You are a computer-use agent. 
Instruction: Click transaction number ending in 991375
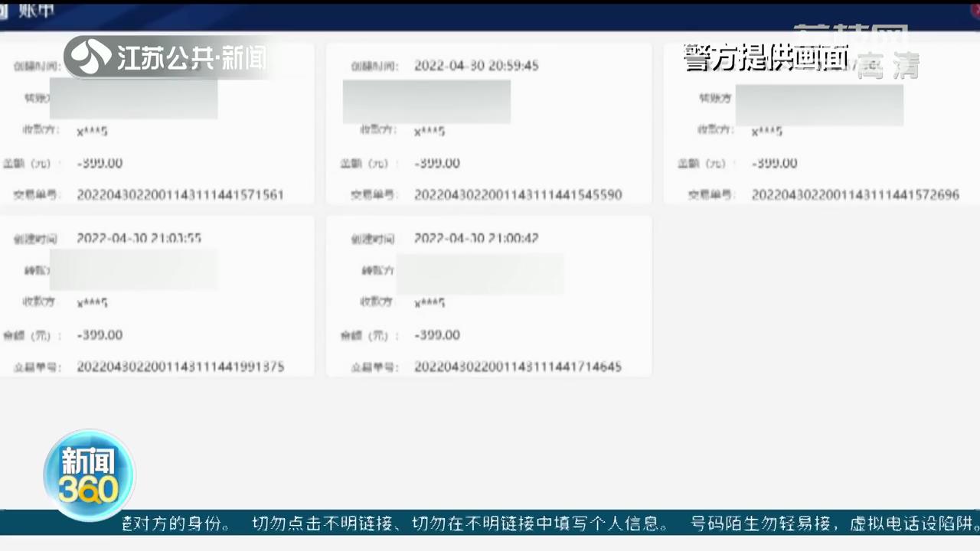181,367
